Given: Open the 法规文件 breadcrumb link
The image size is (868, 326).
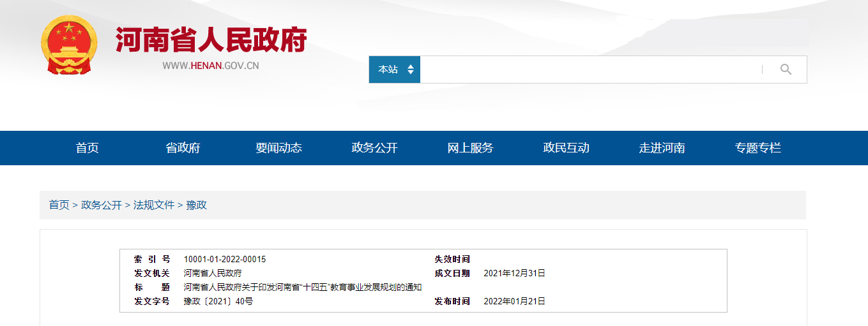Looking at the screenshot, I should pyautogui.click(x=153, y=205).
